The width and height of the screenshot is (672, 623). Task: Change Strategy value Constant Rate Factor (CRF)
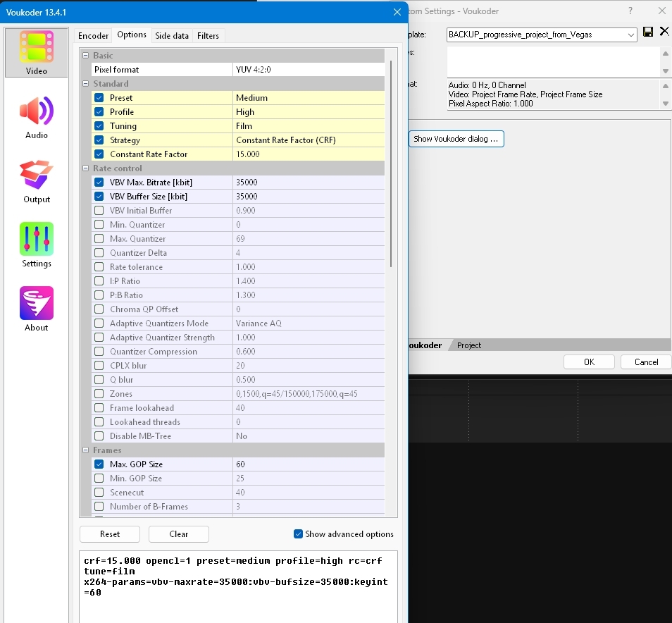coord(308,140)
